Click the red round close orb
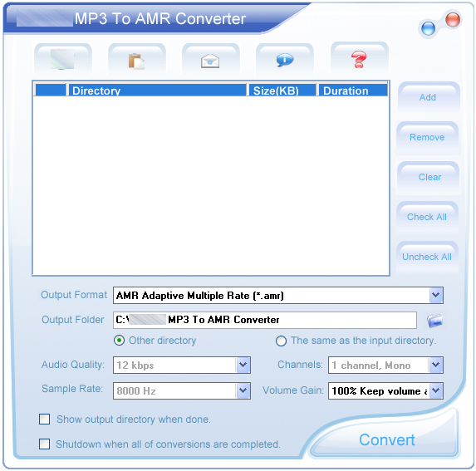 tap(453, 19)
